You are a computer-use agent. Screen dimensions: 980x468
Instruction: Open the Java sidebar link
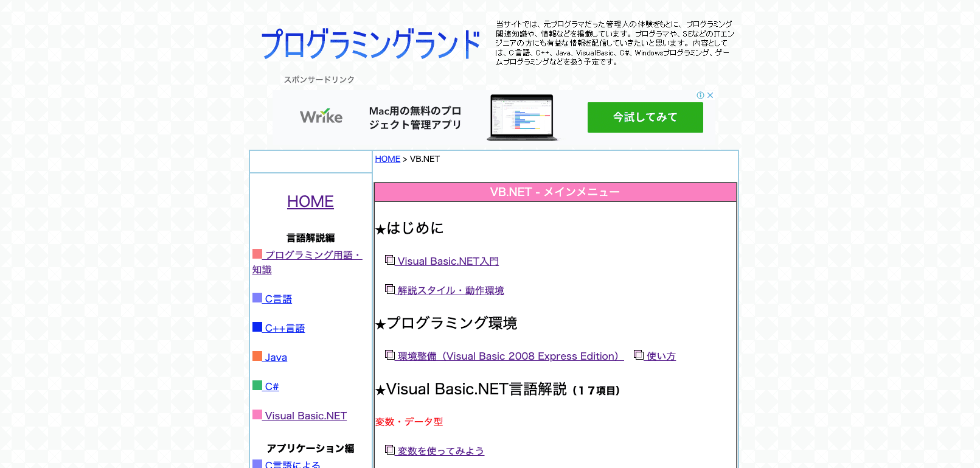pyautogui.click(x=276, y=357)
